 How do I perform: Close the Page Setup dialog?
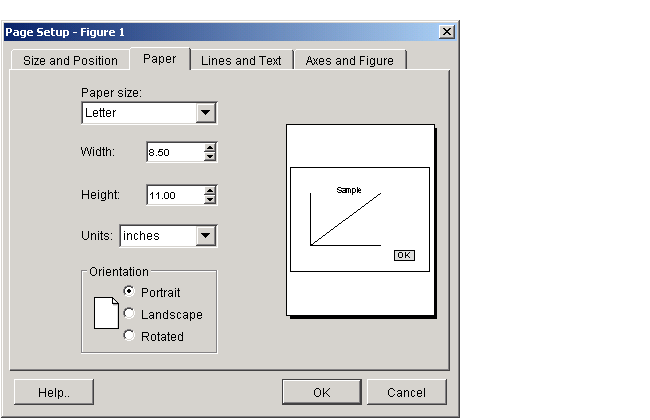447,32
